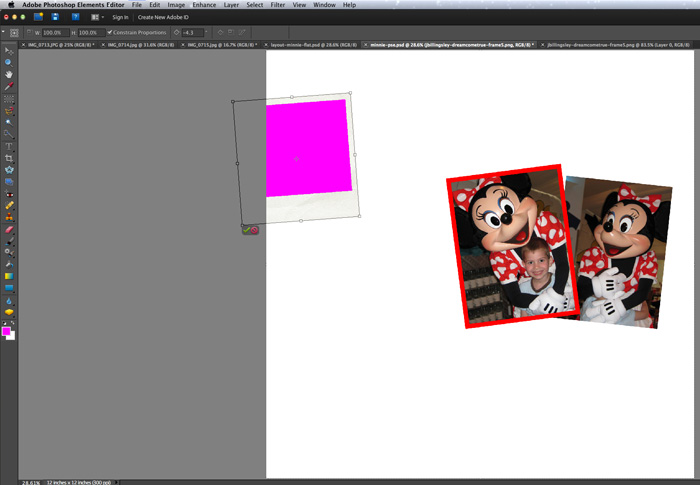The width and height of the screenshot is (700, 485).
Task: Open the View menu
Action: [x=299, y=4]
